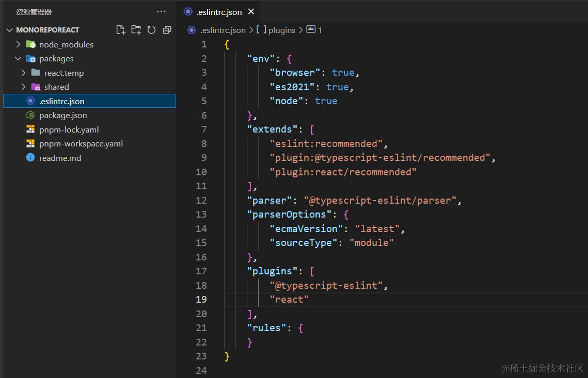Collapse the packages folder chevron
Viewport: 588px width, 378px height.
18,58
